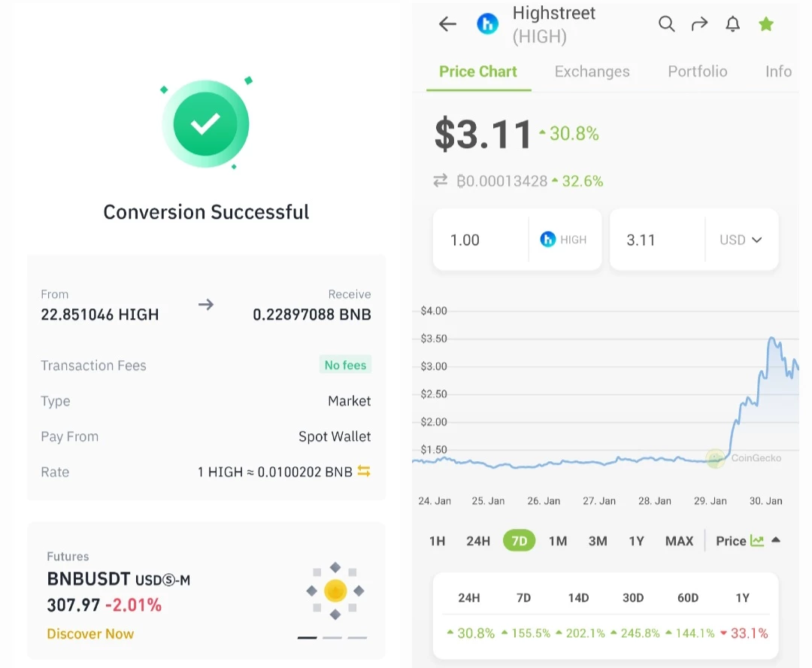Image resolution: width=812 pixels, height=668 pixels.
Task: Tap the share arrow icon
Action: tap(699, 24)
